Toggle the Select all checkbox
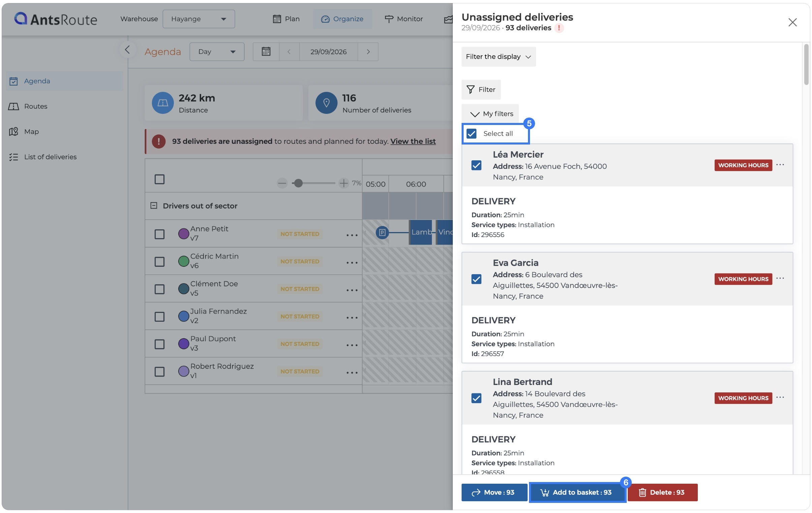The image size is (812, 513). pyautogui.click(x=471, y=134)
